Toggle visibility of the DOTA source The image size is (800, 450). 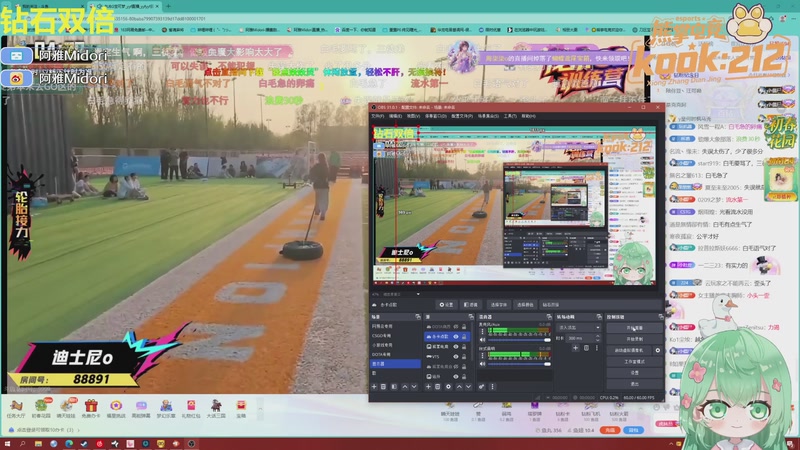pos(456,327)
